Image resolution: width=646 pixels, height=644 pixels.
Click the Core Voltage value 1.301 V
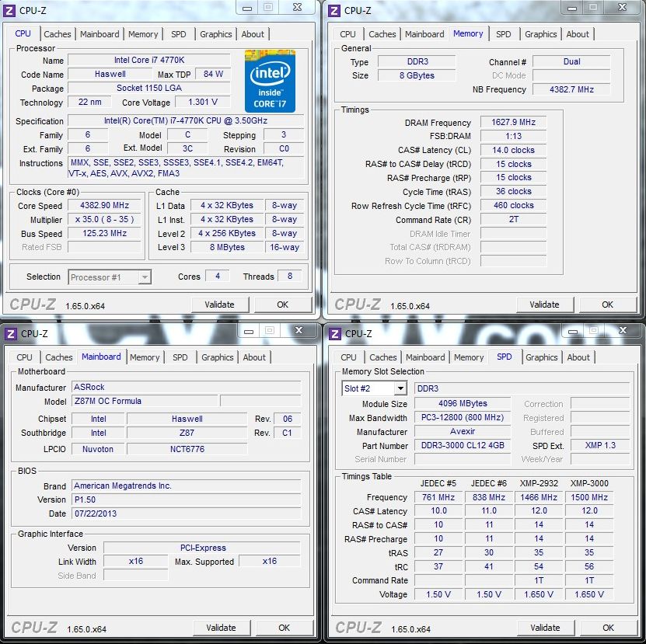click(x=203, y=102)
